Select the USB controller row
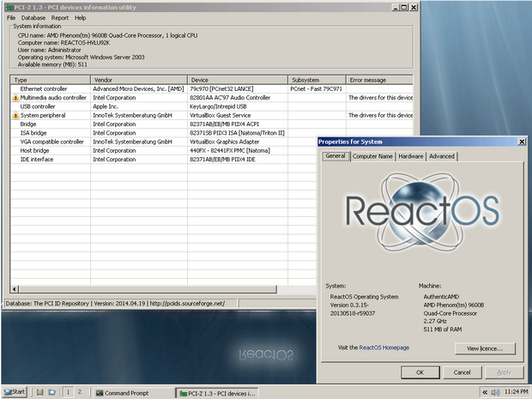The height and width of the screenshot is (399, 532). [212, 106]
